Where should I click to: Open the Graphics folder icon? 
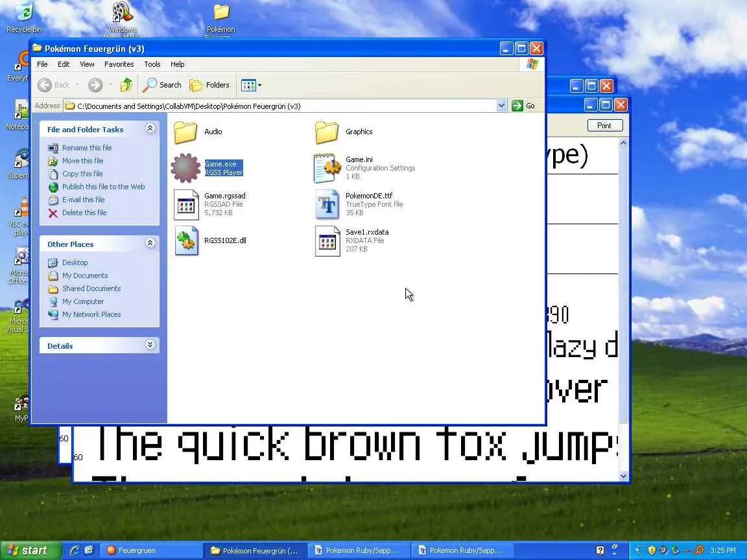pos(326,132)
